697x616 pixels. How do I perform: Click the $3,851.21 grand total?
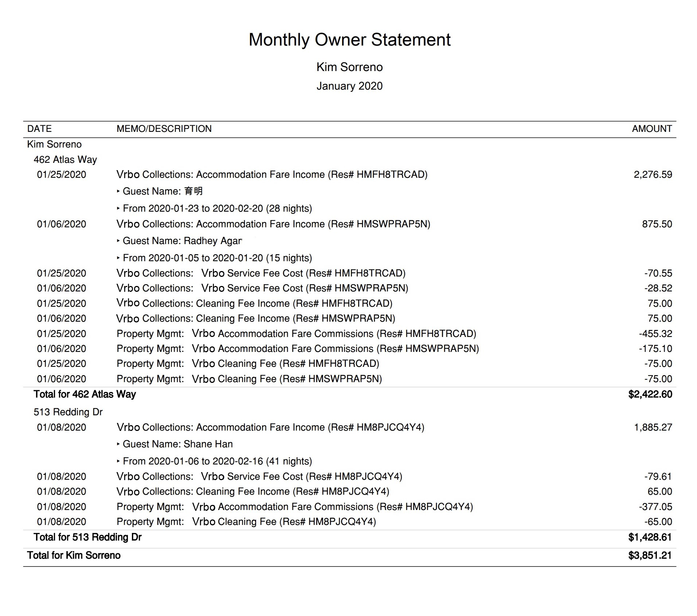[x=650, y=555]
